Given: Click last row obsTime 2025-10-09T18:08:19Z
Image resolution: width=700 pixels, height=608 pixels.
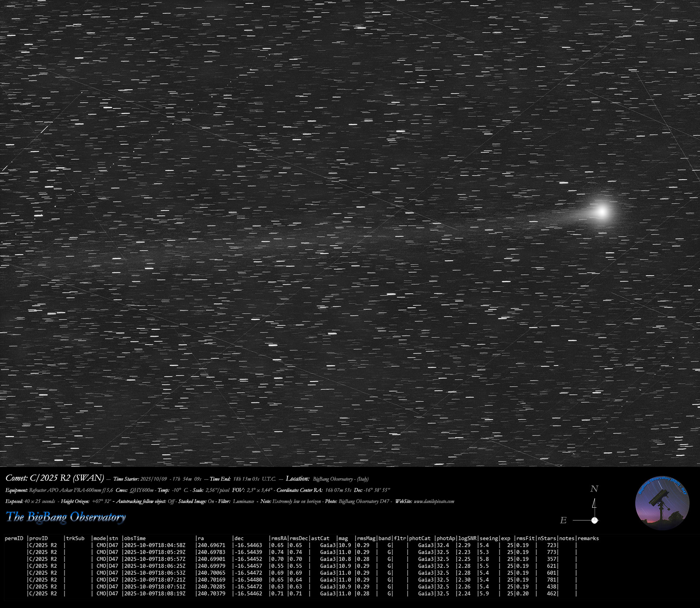Looking at the screenshot, I should tap(155, 593).
